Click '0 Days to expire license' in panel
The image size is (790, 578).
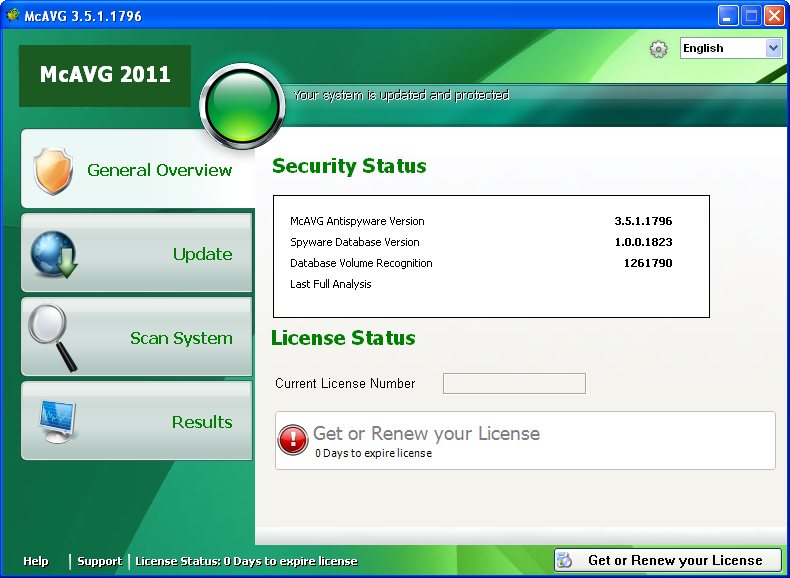pos(373,453)
